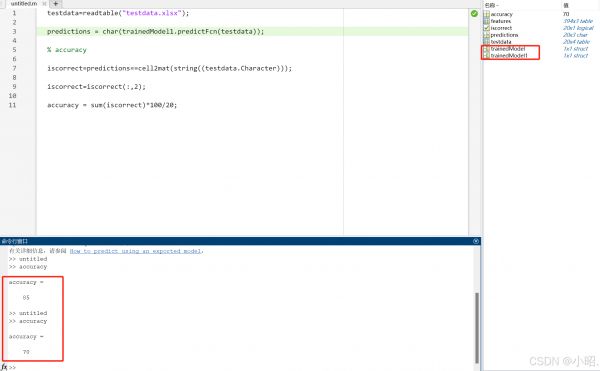Click the readtable code on line 1
The height and width of the screenshot is (371, 600).
[118, 13]
